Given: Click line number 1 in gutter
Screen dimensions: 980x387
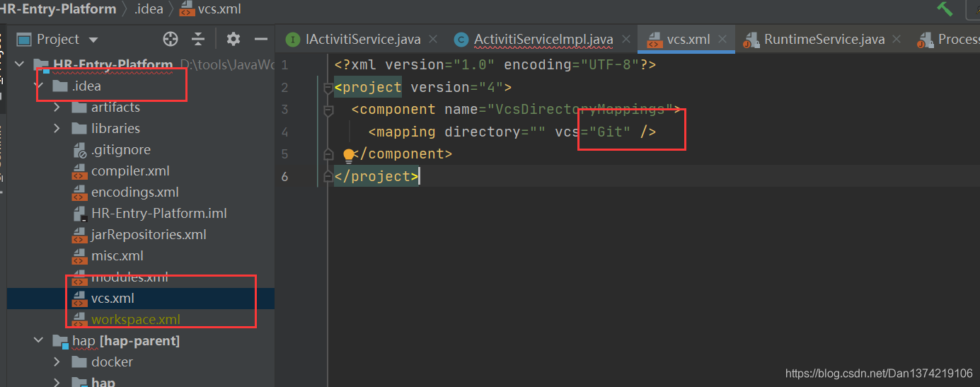Looking at the screenshot, I should 284,65.
